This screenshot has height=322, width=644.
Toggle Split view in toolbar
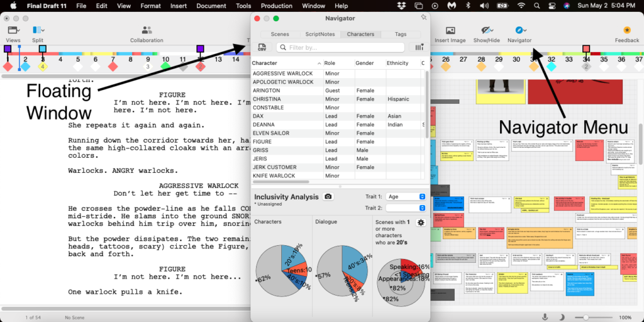38,31
